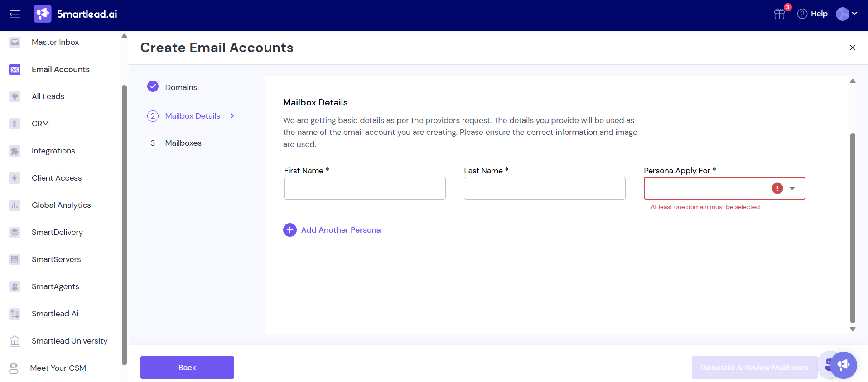Click the First Name input field
The height and width of the screenshot is (382, 868).
[x=365, y=188]
